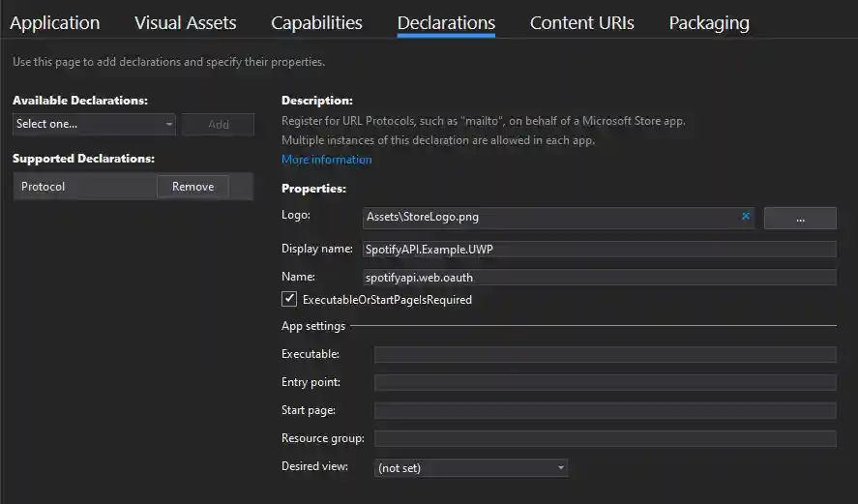This screenshot has height=504, width=858.
Task: Remove the Protocol declaration
Action: pyautogui.click(x=192, y=187)
